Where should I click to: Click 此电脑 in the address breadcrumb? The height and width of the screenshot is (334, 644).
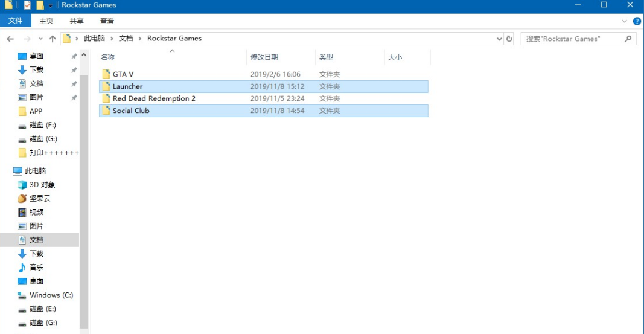point(94,38)
